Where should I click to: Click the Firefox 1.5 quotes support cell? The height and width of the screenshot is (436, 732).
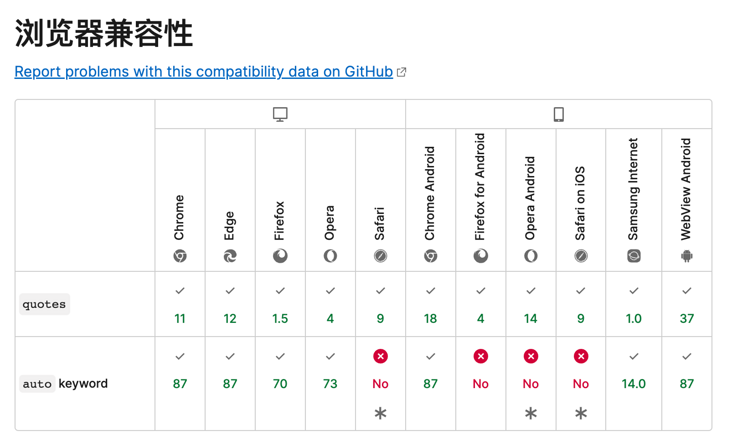[x=280, y=318]
